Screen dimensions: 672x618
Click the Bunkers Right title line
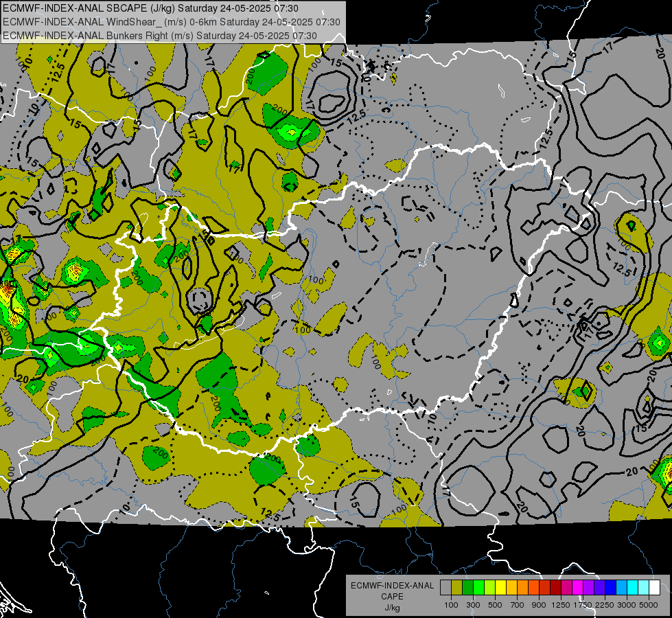[160, 36]
